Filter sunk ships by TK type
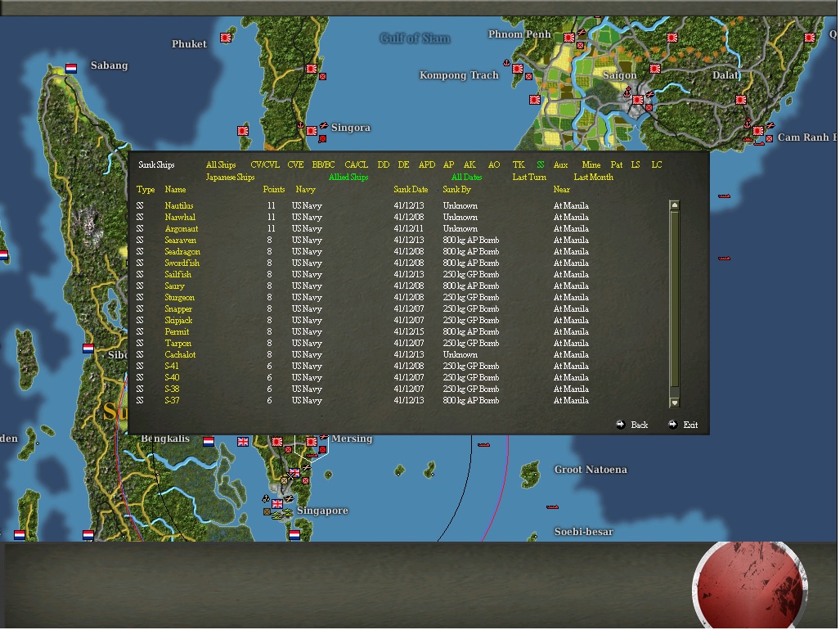840x630 pixels. coord(519,165)
